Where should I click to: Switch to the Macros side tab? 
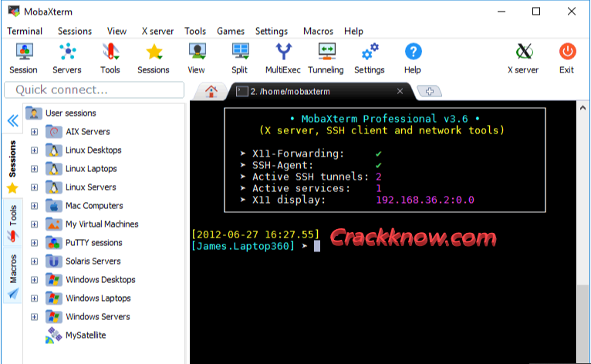pyautogui.click(x=13, y=275)
